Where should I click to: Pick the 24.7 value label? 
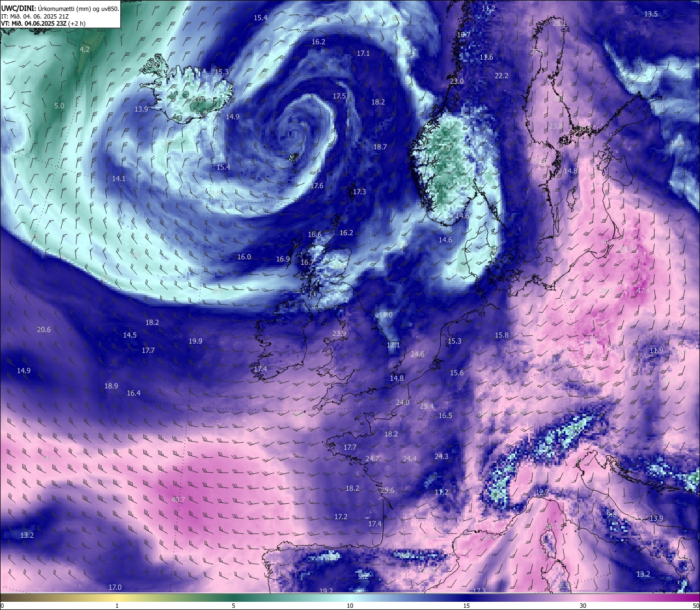372,458
